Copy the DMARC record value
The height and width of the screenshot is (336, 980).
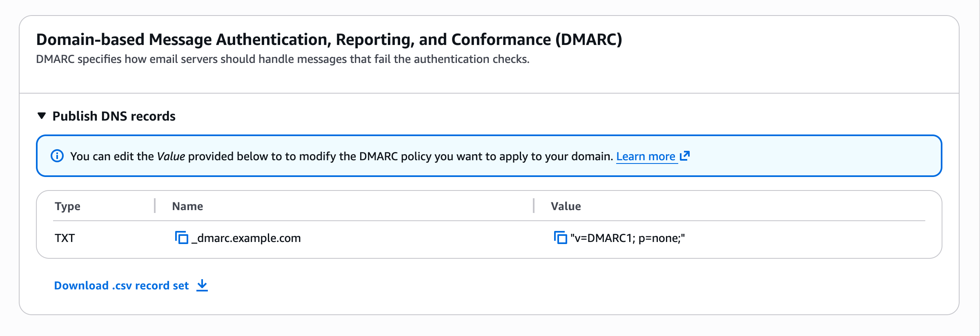pyautogui.click(x=560, y=237)
